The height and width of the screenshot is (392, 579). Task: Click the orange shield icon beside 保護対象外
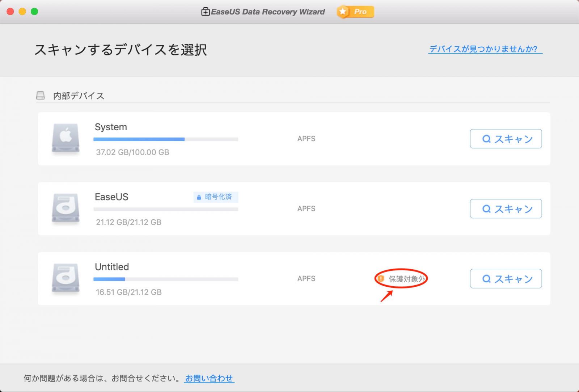(x=381, y=279)
